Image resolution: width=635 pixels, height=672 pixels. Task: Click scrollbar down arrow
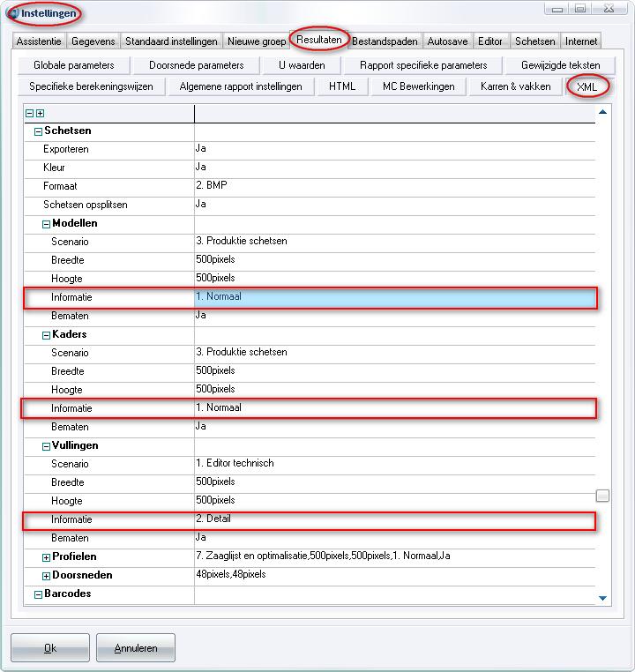[602, 598]
